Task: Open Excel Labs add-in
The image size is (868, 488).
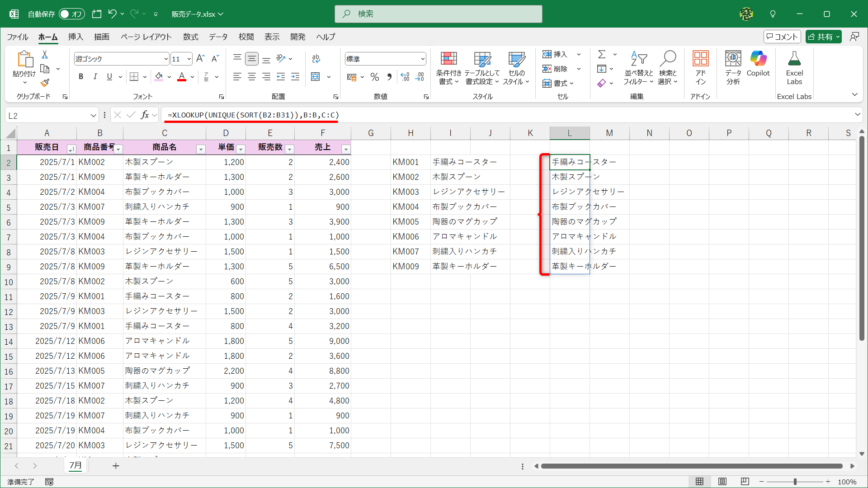Action: [x=794, y=67]
